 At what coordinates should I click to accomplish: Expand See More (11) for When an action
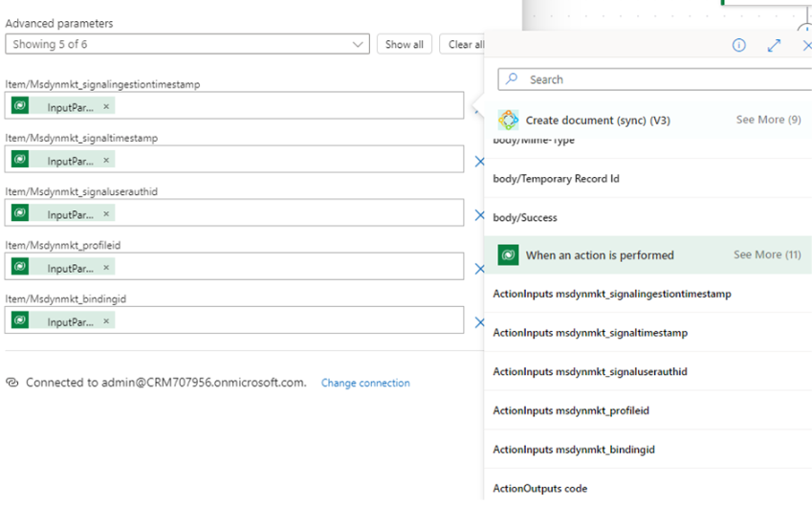(x=767, y=254)
